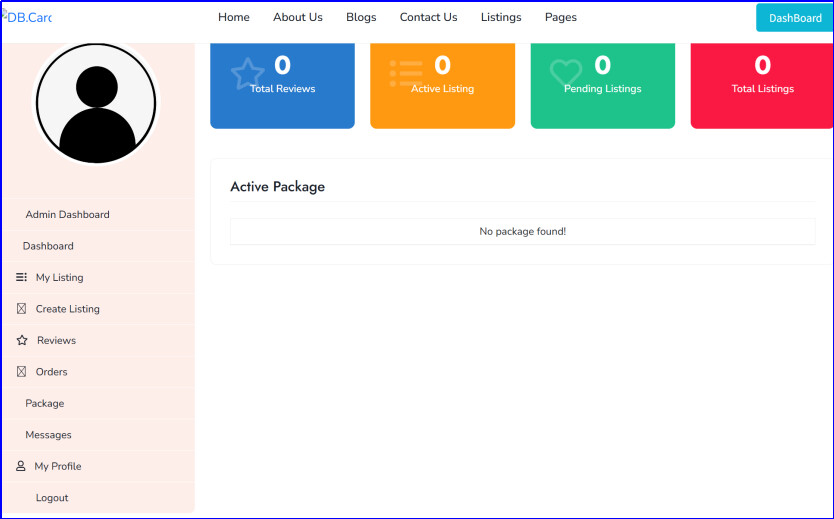The width and height of the screenshot is (834, 519).
Task: Open the Pages menu
Action: pos(561,17)
